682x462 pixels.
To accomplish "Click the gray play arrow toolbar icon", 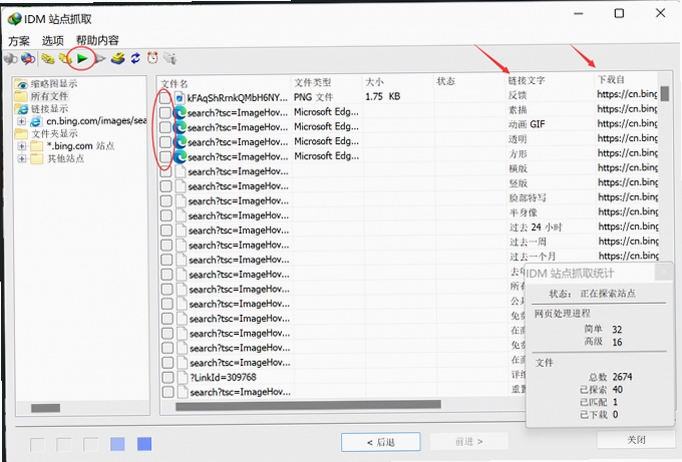I will 100,58.
